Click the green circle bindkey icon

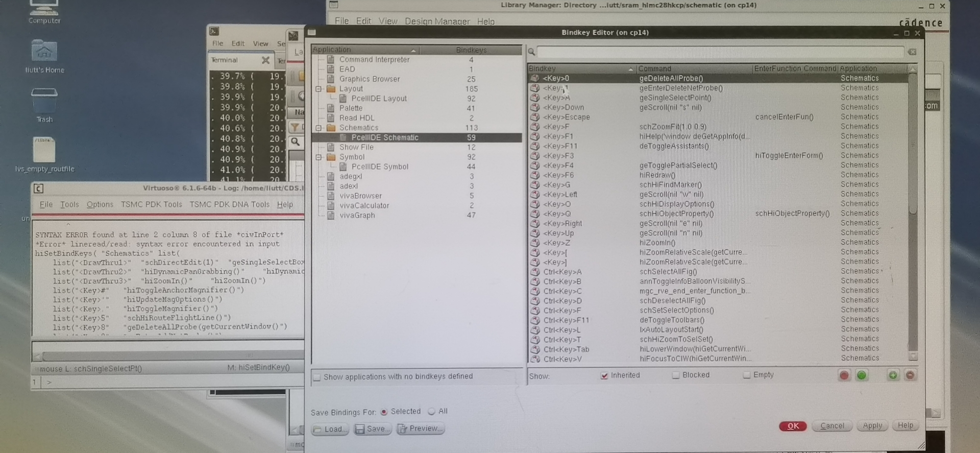click(x=862, y=375)
